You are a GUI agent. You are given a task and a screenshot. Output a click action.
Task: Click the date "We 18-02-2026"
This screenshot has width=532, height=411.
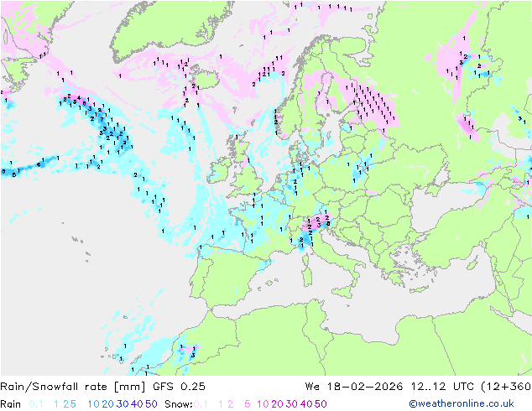[354, 386]
